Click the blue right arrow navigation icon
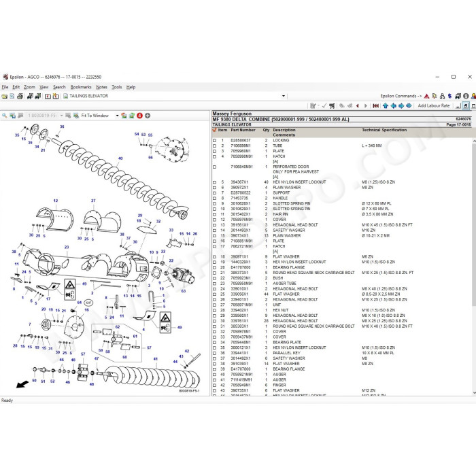Viewport: 476px width, 476px height. click(x=401, y=106)
